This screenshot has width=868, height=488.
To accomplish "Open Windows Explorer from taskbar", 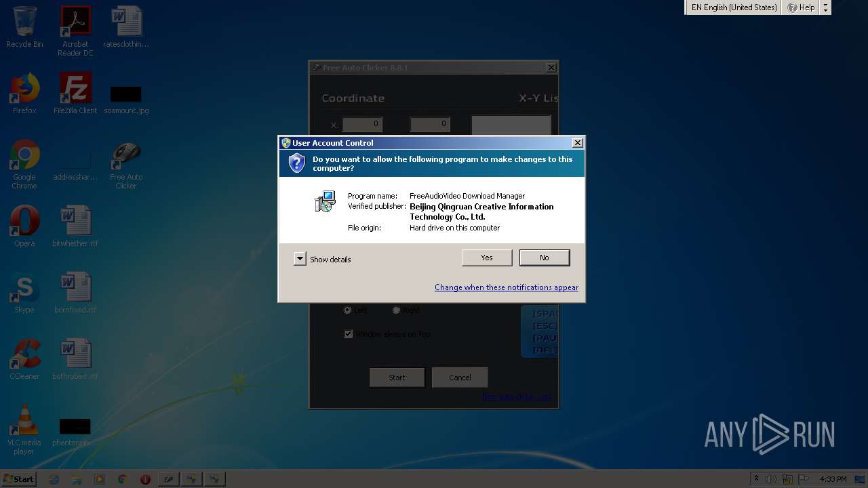I will (x=77, y=479).
